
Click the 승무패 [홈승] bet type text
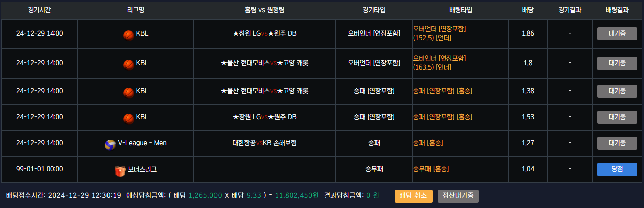(431, 169)
